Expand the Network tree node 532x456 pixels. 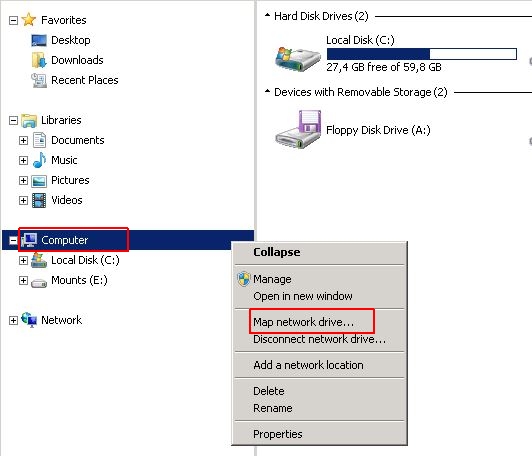(x=13, y=320)
